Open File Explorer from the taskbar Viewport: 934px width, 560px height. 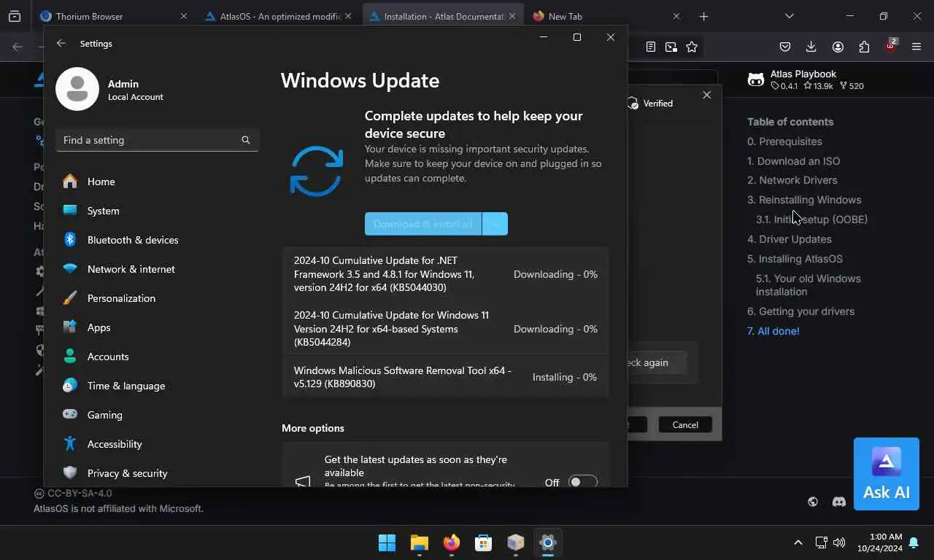[x=419, y=542]
